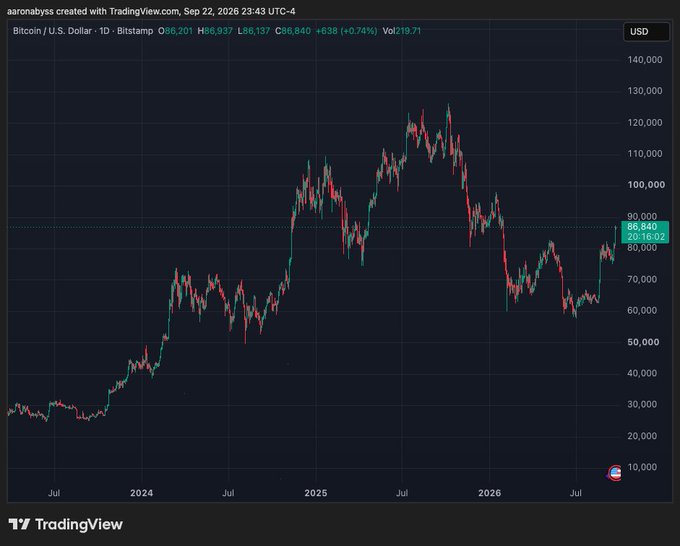Click the Bitcoin / U.S. Dollar symbol title

click(52, 31)
